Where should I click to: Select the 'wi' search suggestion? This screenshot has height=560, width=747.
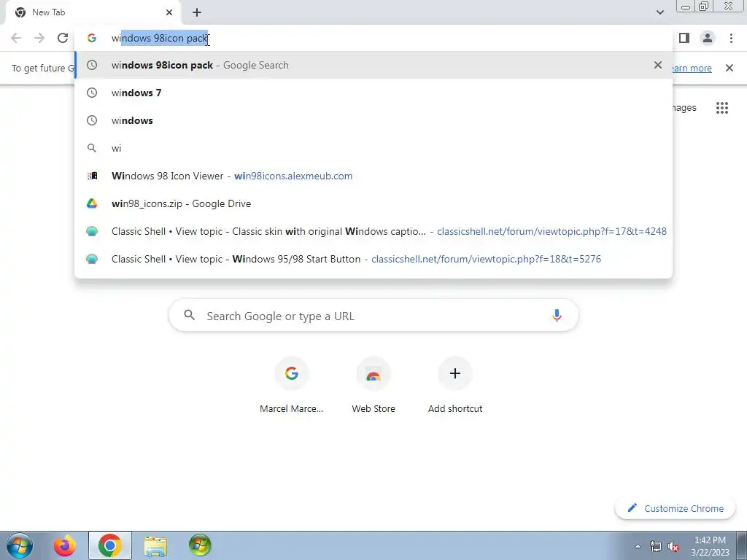pos(374,148)
